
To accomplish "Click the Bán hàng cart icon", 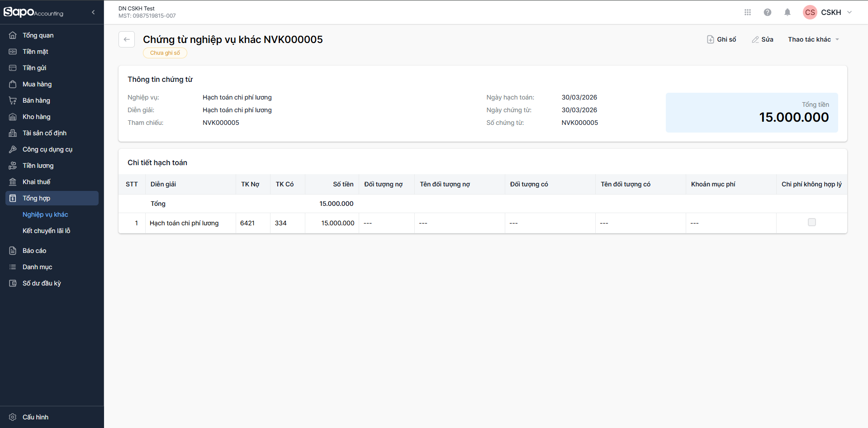I will tap(13, 100).
